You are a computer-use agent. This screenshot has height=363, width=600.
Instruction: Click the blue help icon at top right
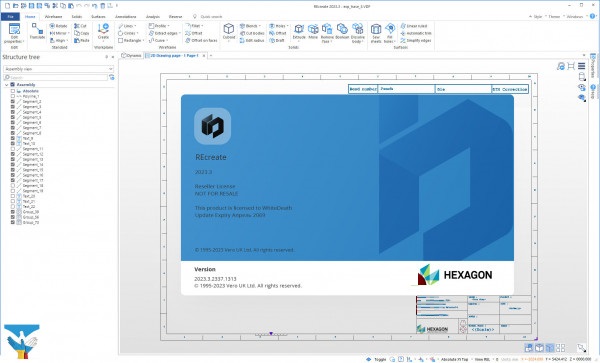coord(593,16)
